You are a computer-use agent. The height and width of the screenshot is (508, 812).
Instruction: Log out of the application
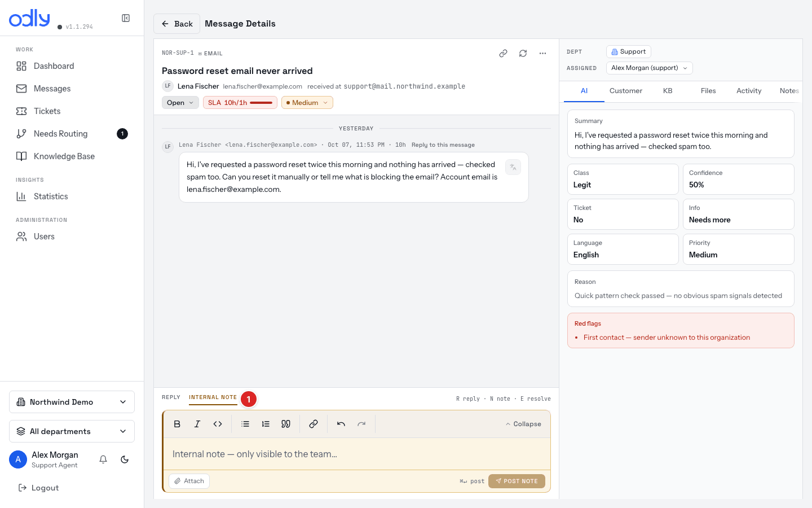click(38, 488)
